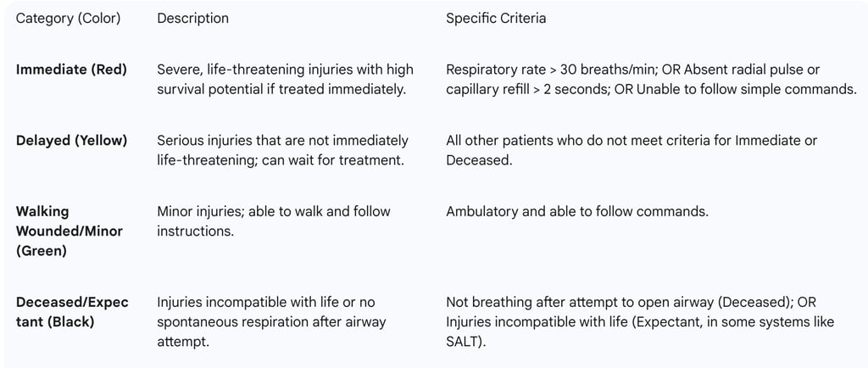Select the Deceased/Expectant (Black) category cell

coord(72,312)
